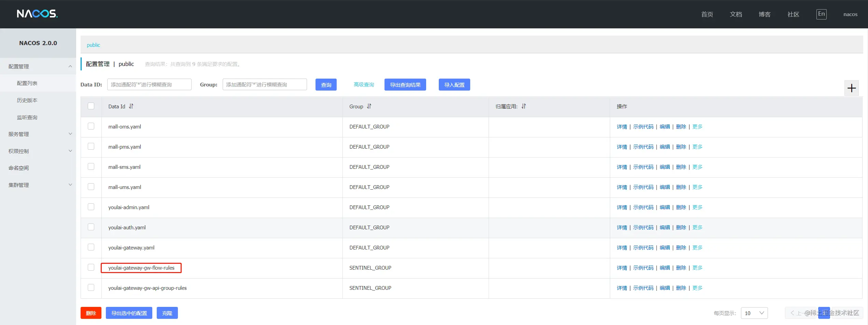Check the youlai-gateway-gw-api-group-rules row checkbox
Image resolution: width=868 pixels, height=325 pixels.
point(91,287)
